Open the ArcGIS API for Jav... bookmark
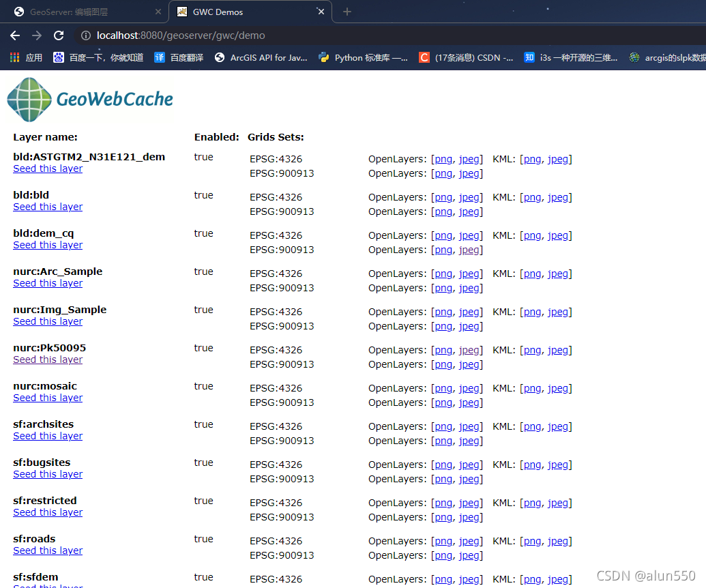This screenshot has width=706, height=588. pyautogui.click(x=253, y=58)
